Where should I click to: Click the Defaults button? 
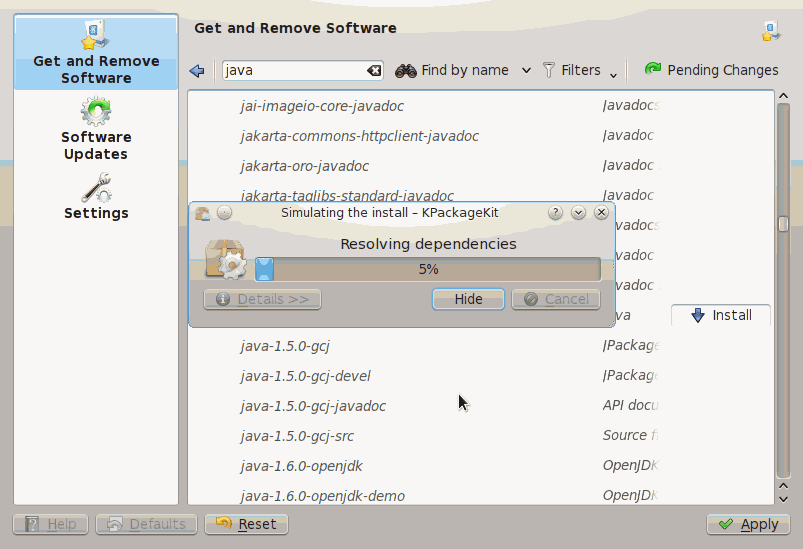click(x=146, y=524)
